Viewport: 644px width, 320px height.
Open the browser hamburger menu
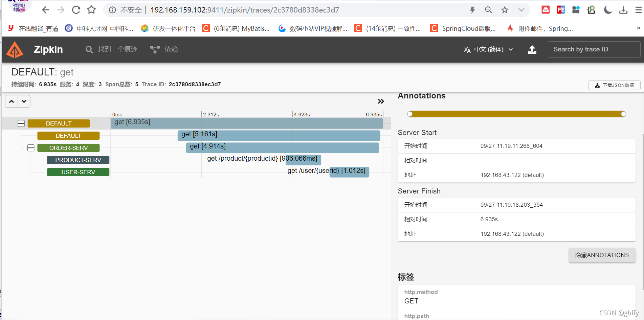638,10
